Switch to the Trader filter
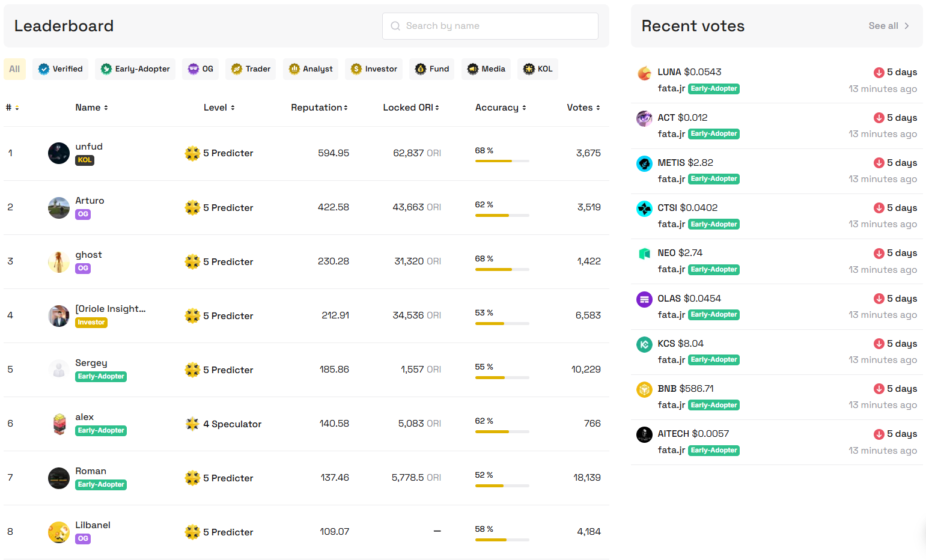 [x=251, y=69]
